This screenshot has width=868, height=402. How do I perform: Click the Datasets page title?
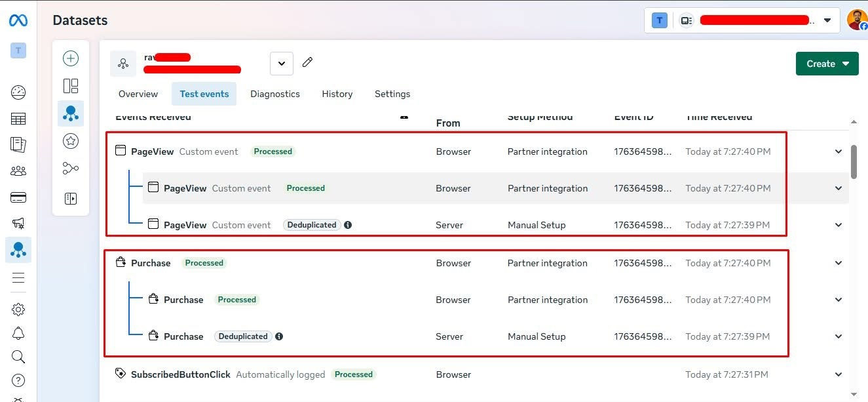(x=80, y=20)
